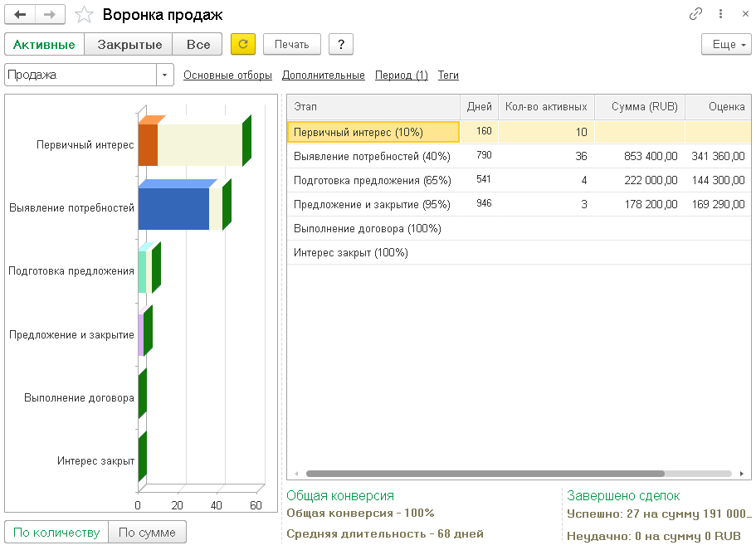
Task: Select Все deals tab
Action: pos(198,44)
